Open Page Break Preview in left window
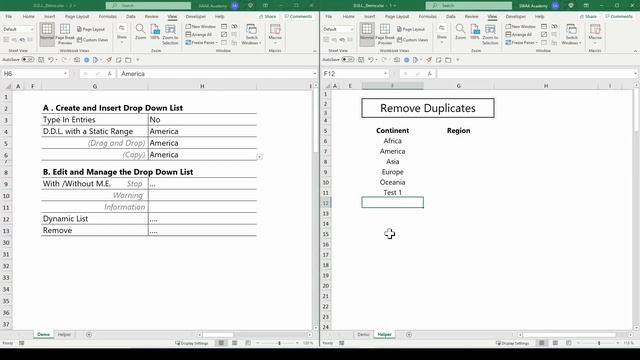This screenshot has height=360, width=640. (64, 34)
